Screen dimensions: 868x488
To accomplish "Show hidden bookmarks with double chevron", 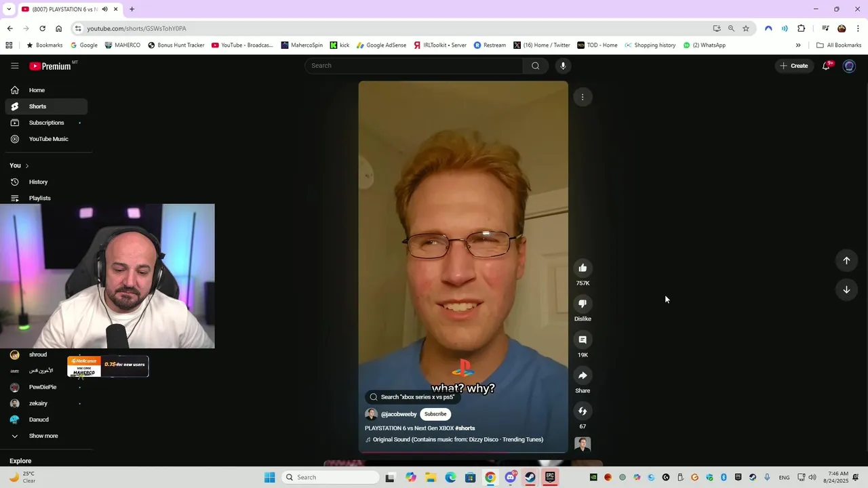I will coord(798,45).
